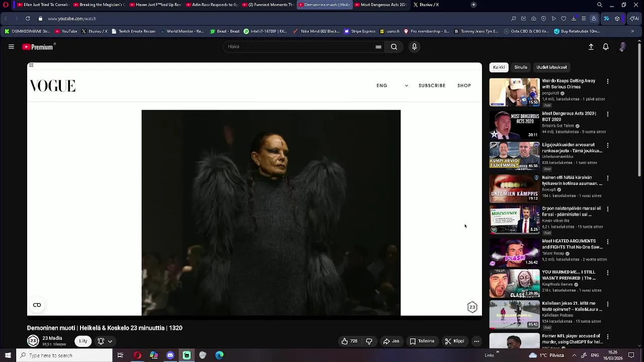Toggle the looping icon on video player
Image resolution: width=644 pixels, height=362 pixels.
(x=37, y=305)
